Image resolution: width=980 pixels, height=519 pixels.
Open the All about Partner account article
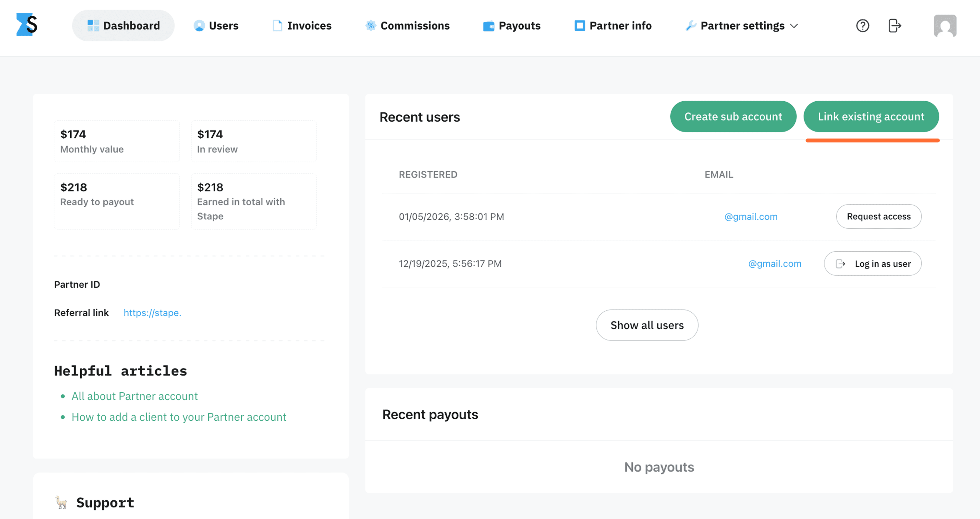[x=134, y=396]
